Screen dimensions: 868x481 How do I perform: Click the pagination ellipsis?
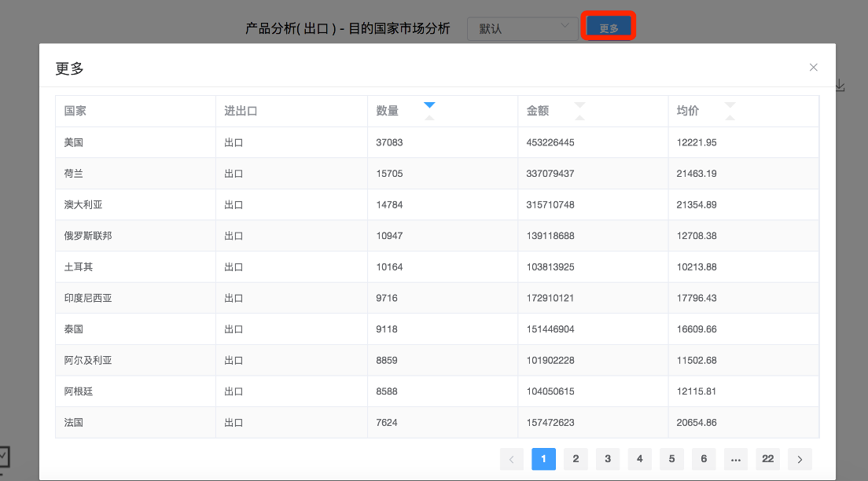click(736, 459)
